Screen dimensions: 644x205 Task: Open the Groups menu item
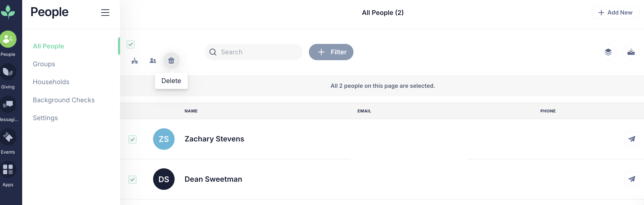point(44,64)
